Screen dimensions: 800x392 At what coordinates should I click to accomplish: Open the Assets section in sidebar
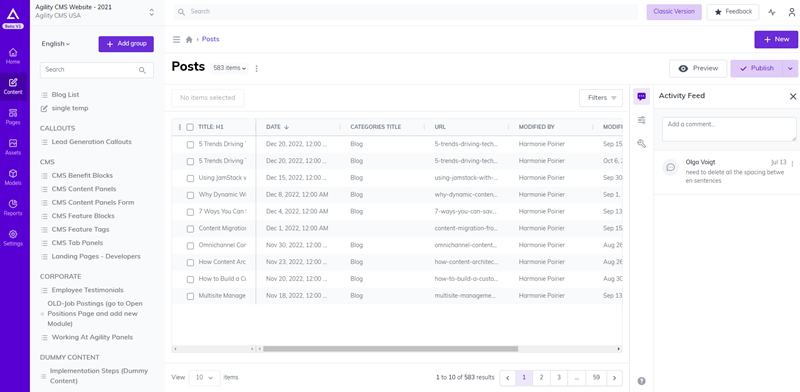point(13,147)
